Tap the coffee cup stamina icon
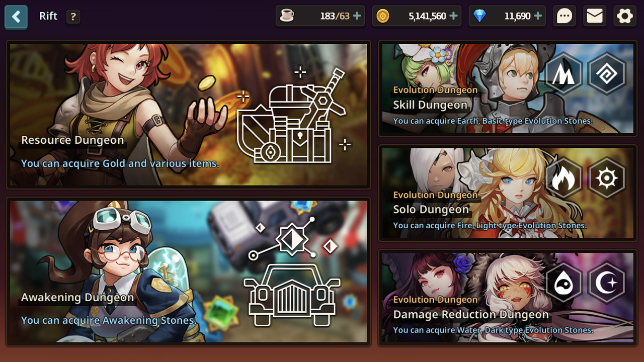 click(x=287, y=16)
